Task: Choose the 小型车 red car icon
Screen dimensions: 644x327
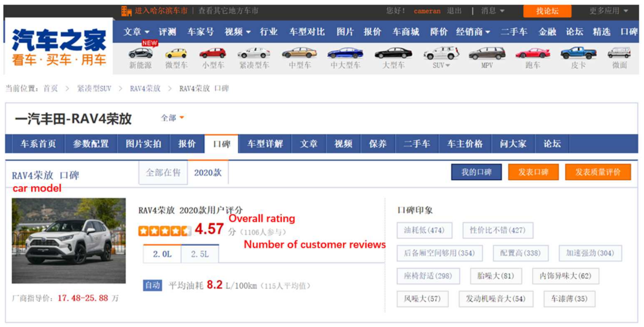Action: [x=213, y=53]
